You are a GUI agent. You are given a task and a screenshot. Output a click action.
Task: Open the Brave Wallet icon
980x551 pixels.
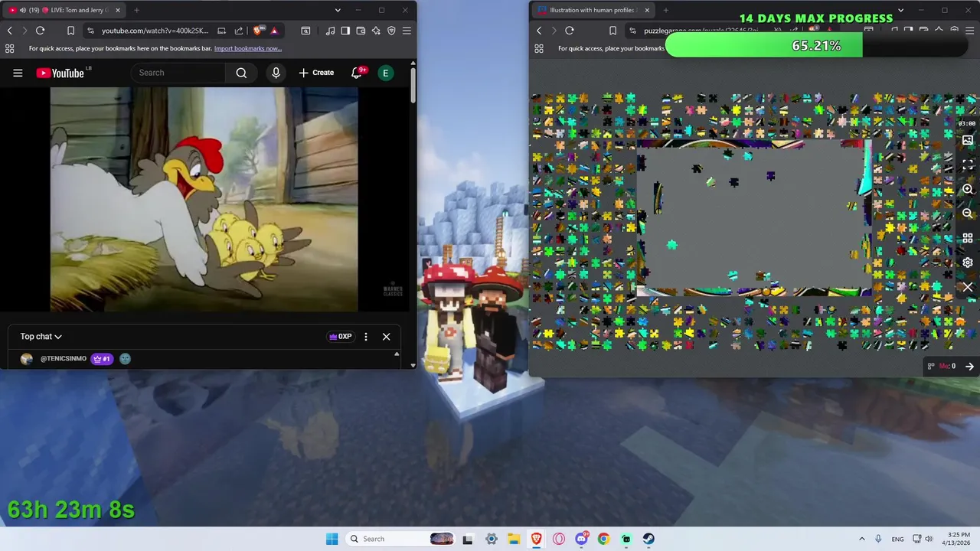361,31
